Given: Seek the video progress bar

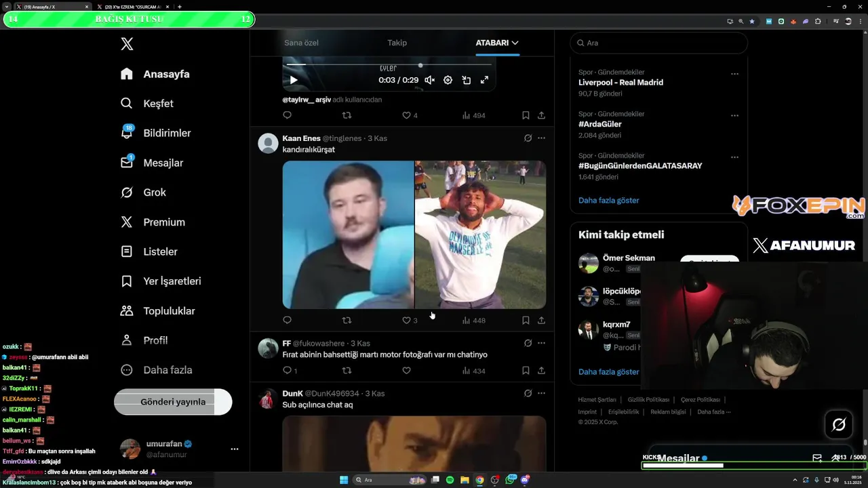Looking at the screenshot, I should point(389,65).
